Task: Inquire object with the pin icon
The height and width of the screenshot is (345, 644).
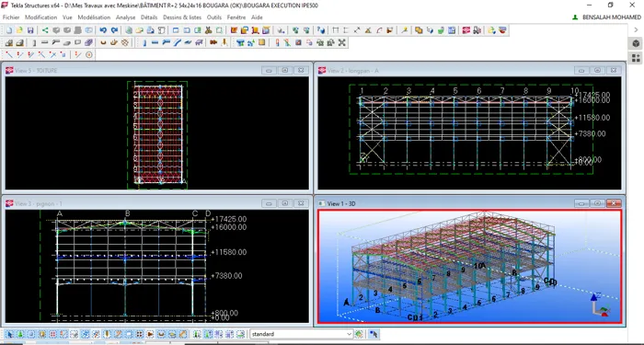Action: pos(405,30)
